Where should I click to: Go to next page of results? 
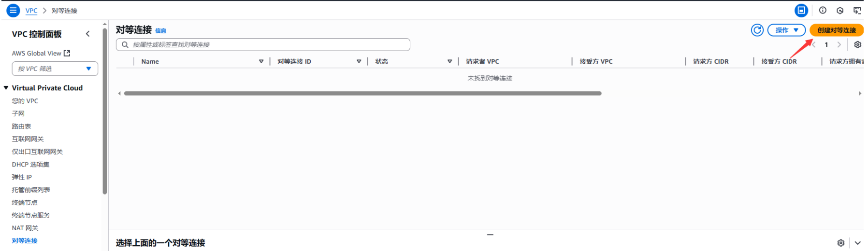(x=839, y=44)
